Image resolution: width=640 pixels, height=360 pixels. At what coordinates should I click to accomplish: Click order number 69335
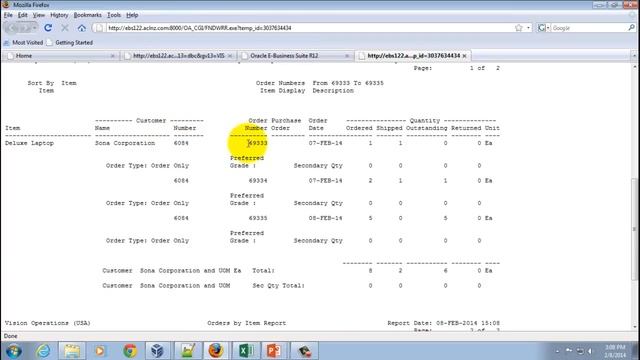click(x=258, y=218)
